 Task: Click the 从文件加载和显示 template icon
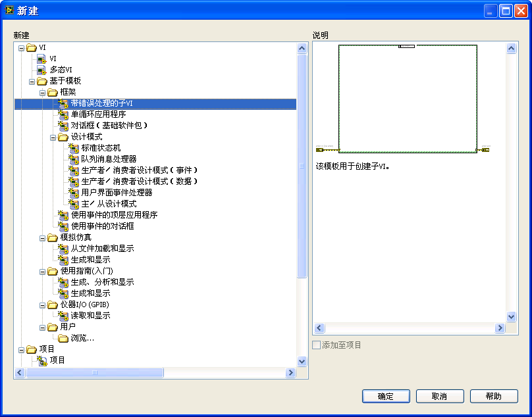coord(63,249)
